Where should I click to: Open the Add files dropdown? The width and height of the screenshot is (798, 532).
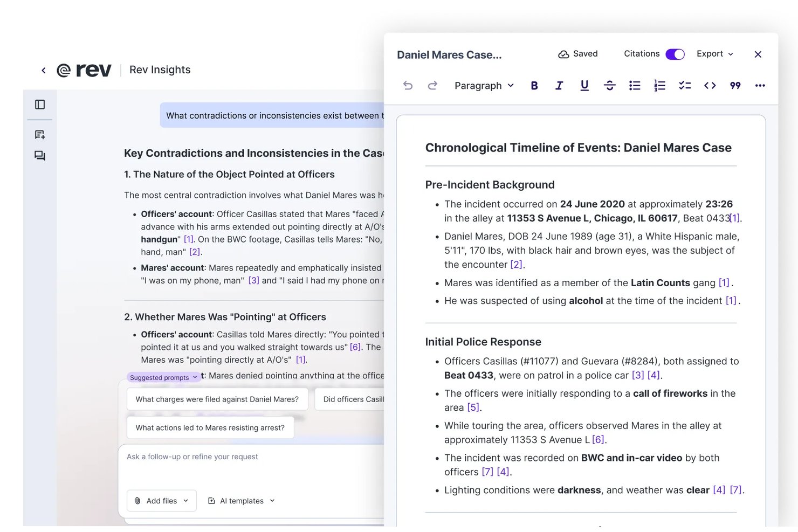162,501
